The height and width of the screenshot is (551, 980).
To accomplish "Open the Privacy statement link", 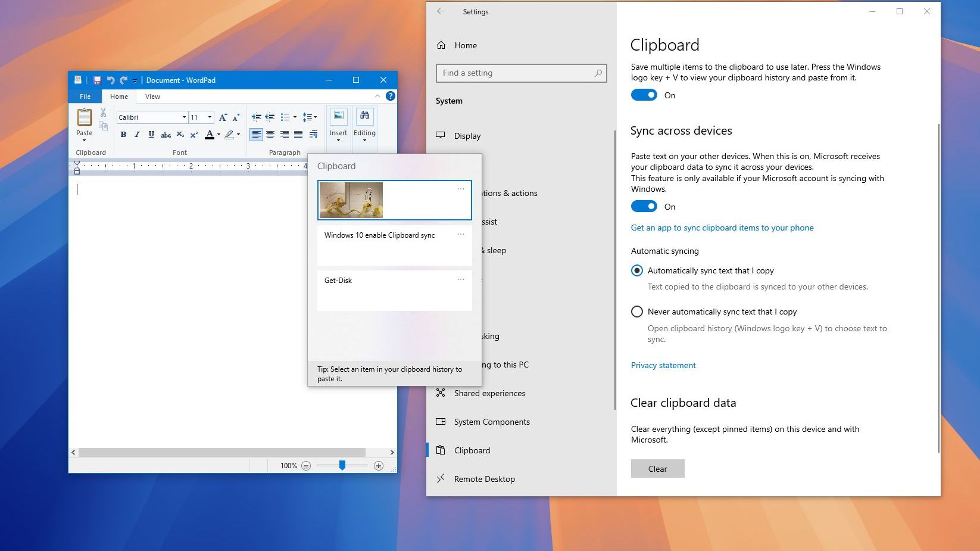I will pyautogui.click(x=663, y=365).
